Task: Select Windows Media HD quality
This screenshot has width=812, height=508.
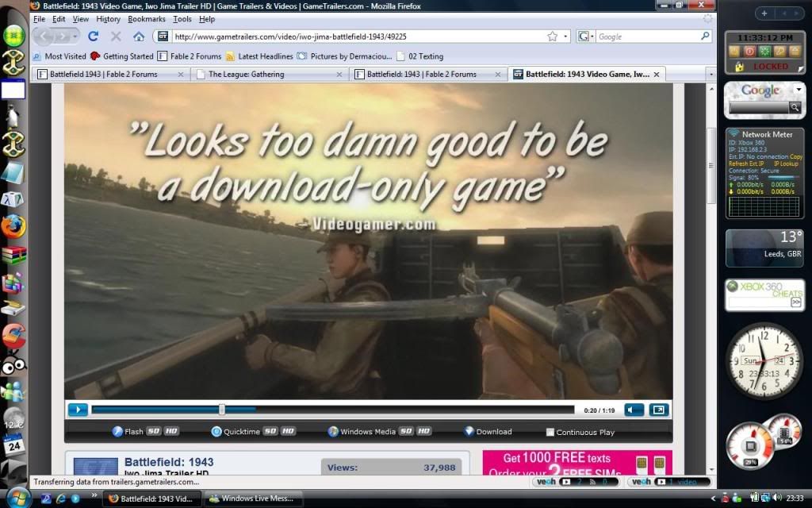Action: tap(424, 431)
